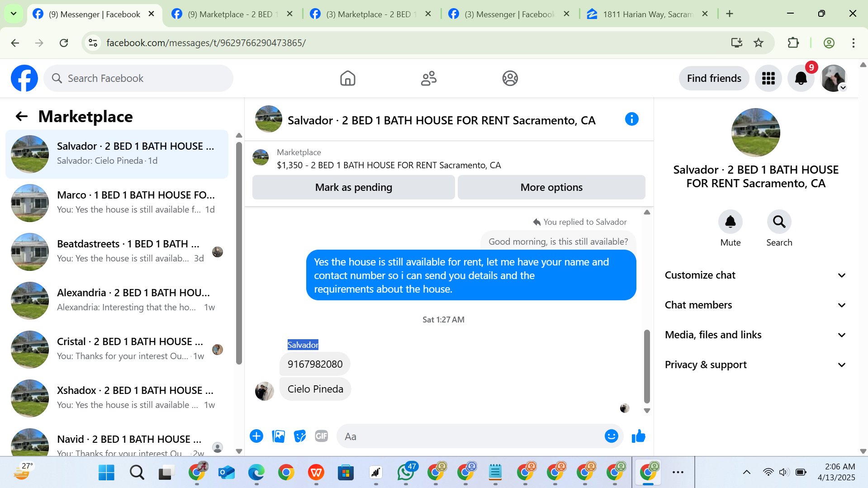Viewport: 868px width, 488px height.
Task: Open Microsoft Edge from taskbar
Action: pyautogui.click(x=256, y=473)
